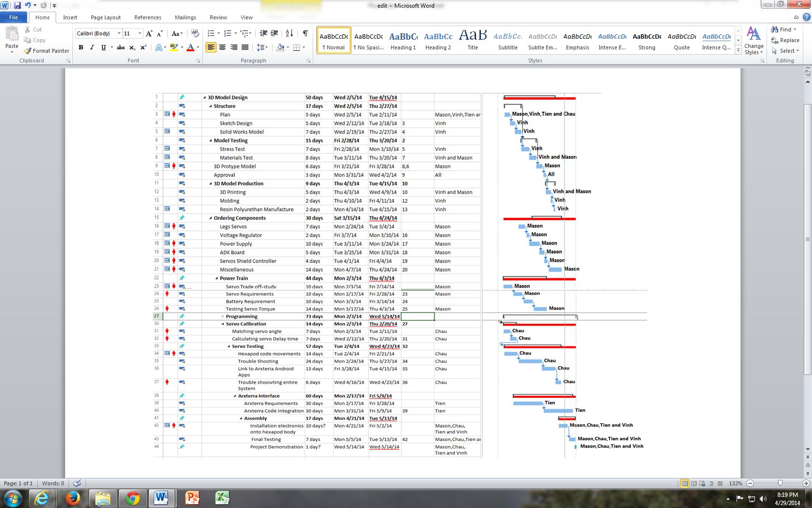Switch to the Page Layout tab
812x508 pixels.
(x=106, y=17)
